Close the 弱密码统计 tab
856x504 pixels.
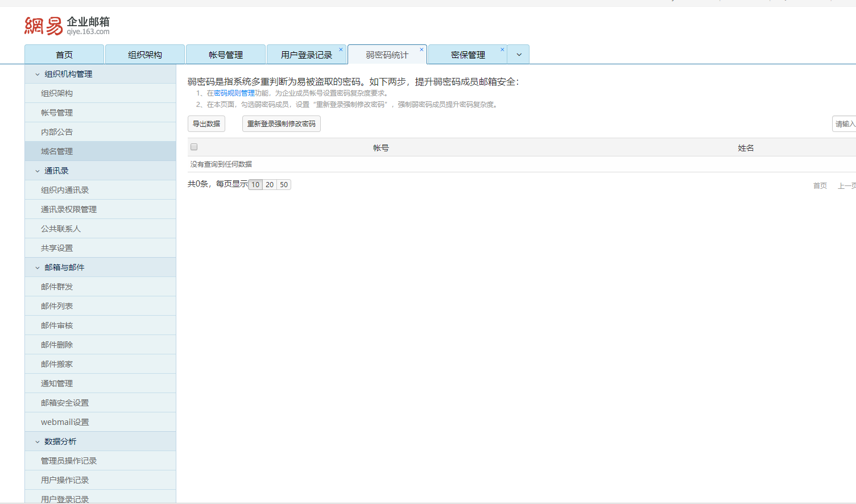(421, 49)
